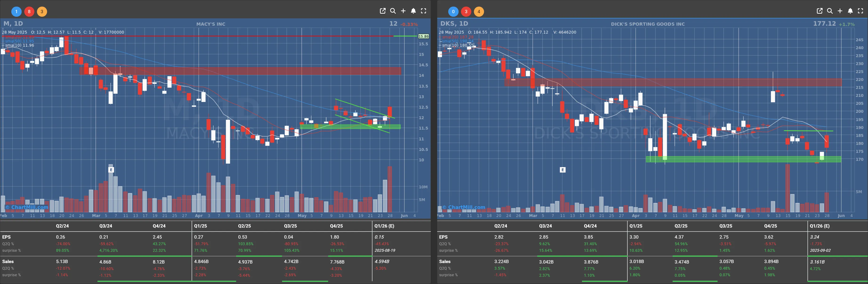This screenshot has width=868, height=284.
Task: Open Macy's chart in a new window
Action: [x=383, y=11]
